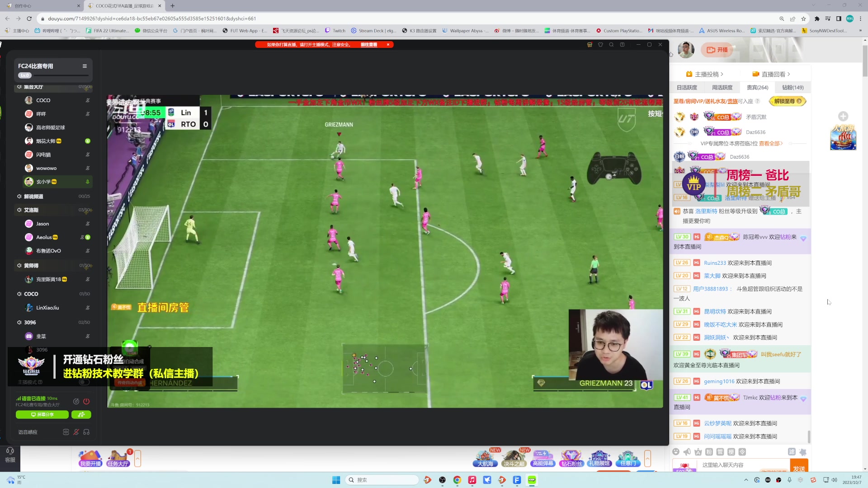Switch to the 钻粉(149) tab
868x488 pixels.
[x=793, y=88]
